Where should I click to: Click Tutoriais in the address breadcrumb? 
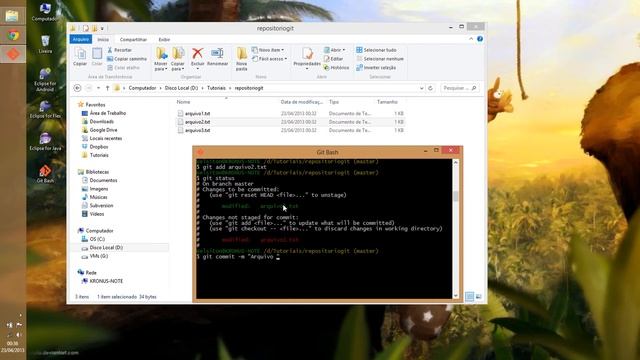(x=216, y=88)
